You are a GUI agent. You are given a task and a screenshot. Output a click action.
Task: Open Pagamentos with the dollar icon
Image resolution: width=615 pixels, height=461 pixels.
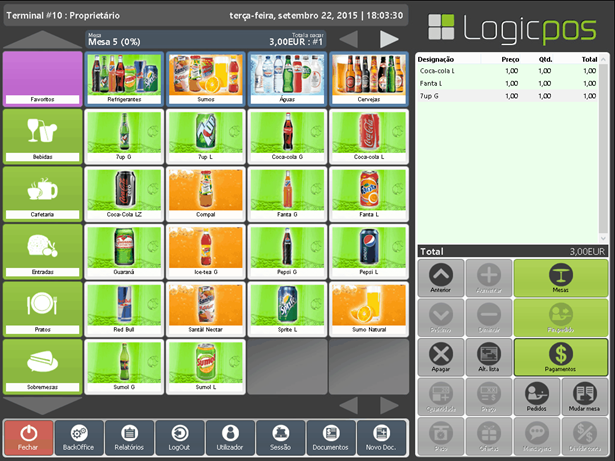coord(560,356)
